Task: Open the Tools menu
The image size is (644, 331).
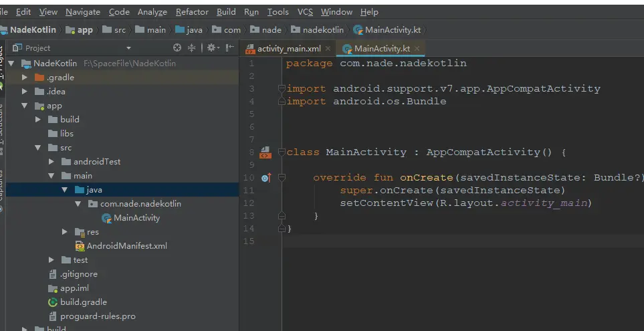Action: point(278,12)
